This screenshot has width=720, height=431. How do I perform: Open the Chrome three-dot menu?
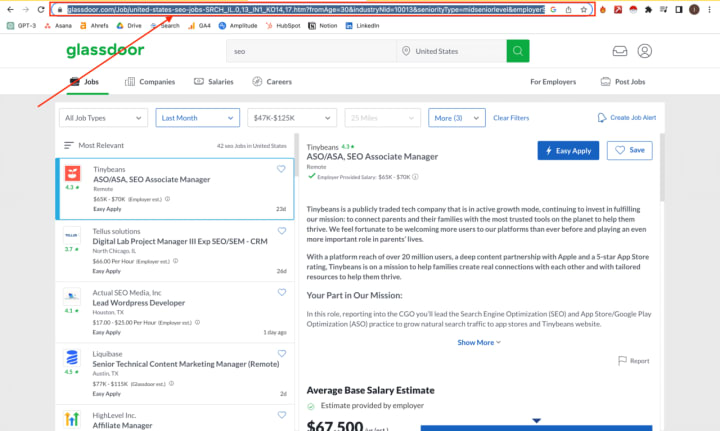(709, 9)
